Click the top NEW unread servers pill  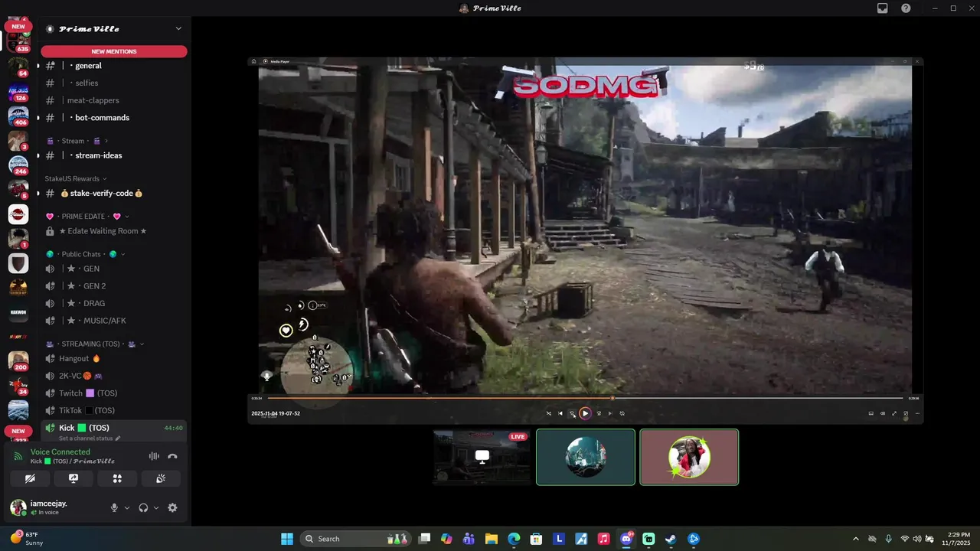[18, 26]
